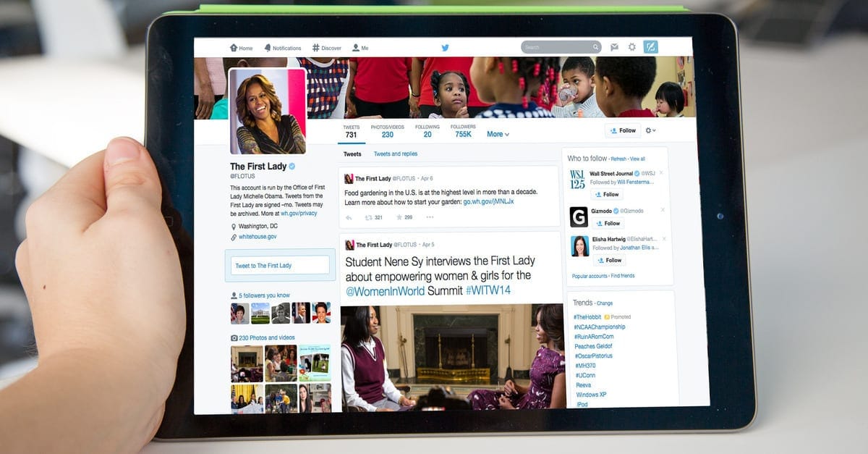868x454 pixels.
Task: Open the user actions gear dropdown beside Follow
Action: (650, 130)
